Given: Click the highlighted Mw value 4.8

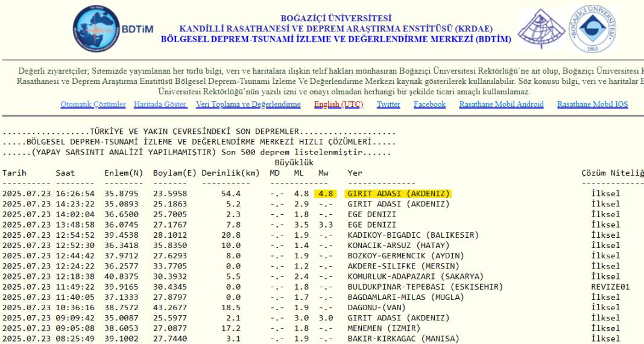Looking at the screenshot, I should coord(325,194).
